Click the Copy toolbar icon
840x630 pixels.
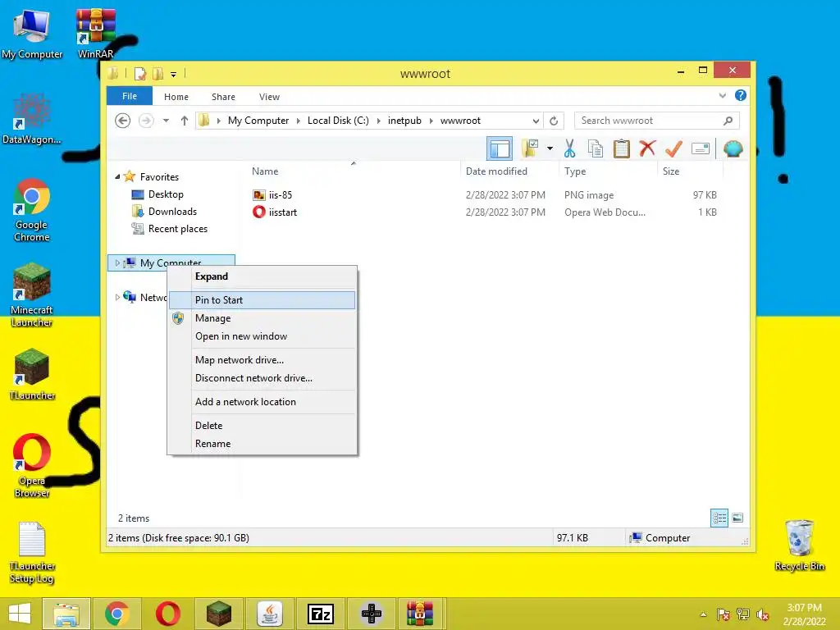pyautogui.click(x=596, y=148)
